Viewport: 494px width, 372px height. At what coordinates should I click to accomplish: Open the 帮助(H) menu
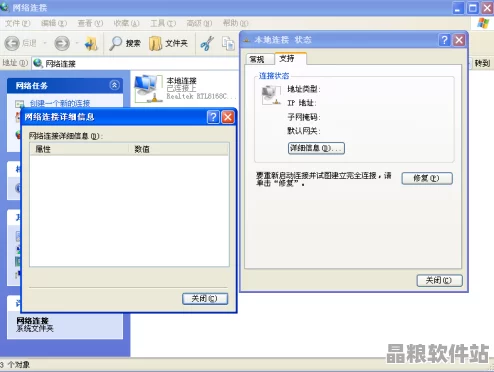pyautogui.click(x=235, y=23)
